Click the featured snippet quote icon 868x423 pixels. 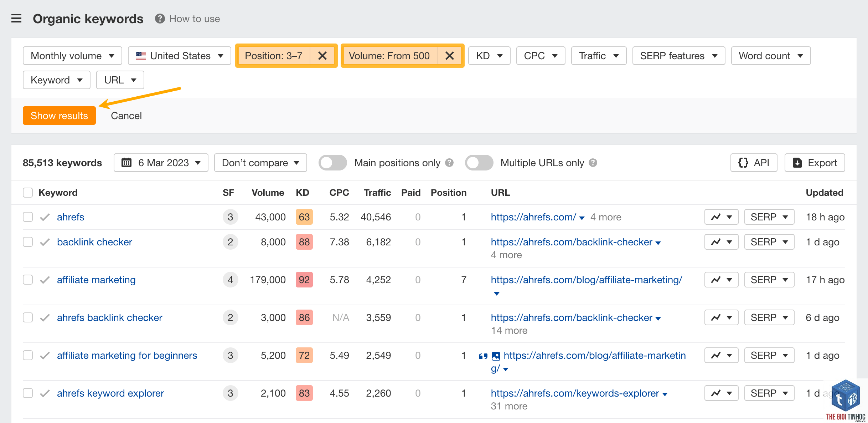pyautogui.click(x=483, y=356)
